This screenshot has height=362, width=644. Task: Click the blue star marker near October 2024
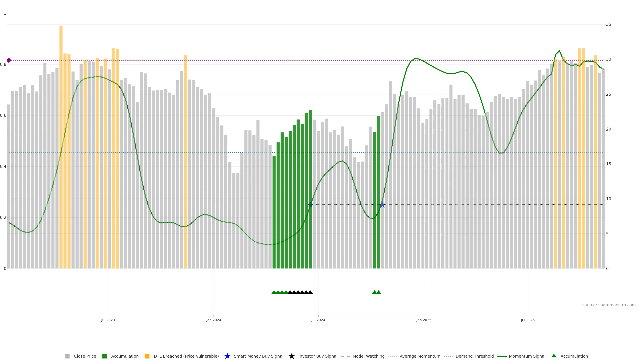click(x=382, y=205)
